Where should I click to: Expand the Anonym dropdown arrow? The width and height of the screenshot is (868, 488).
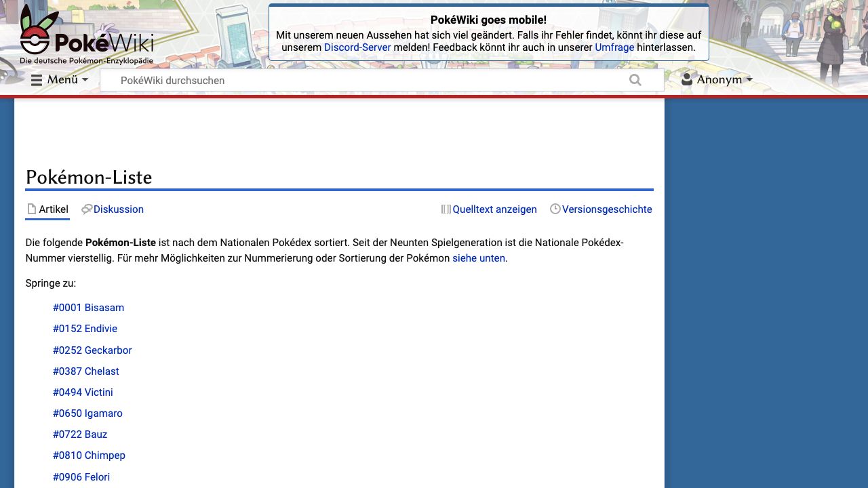pos(749,80)
